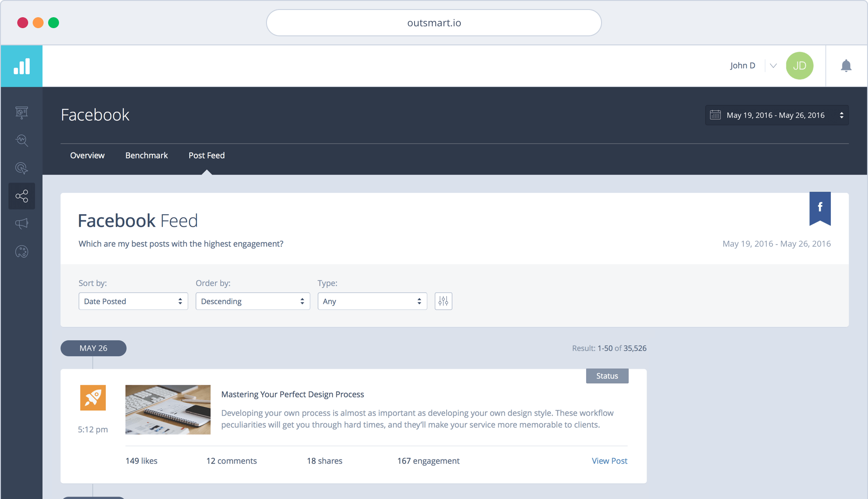Screen dimensions: 868x499
Task: Open the Type Any dropdown
Action: point(372,301)
